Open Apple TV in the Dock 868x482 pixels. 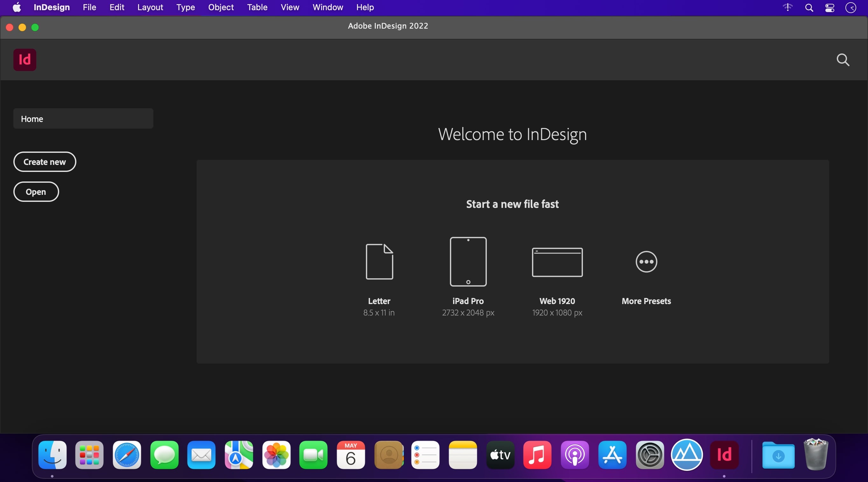click(500, 455)
